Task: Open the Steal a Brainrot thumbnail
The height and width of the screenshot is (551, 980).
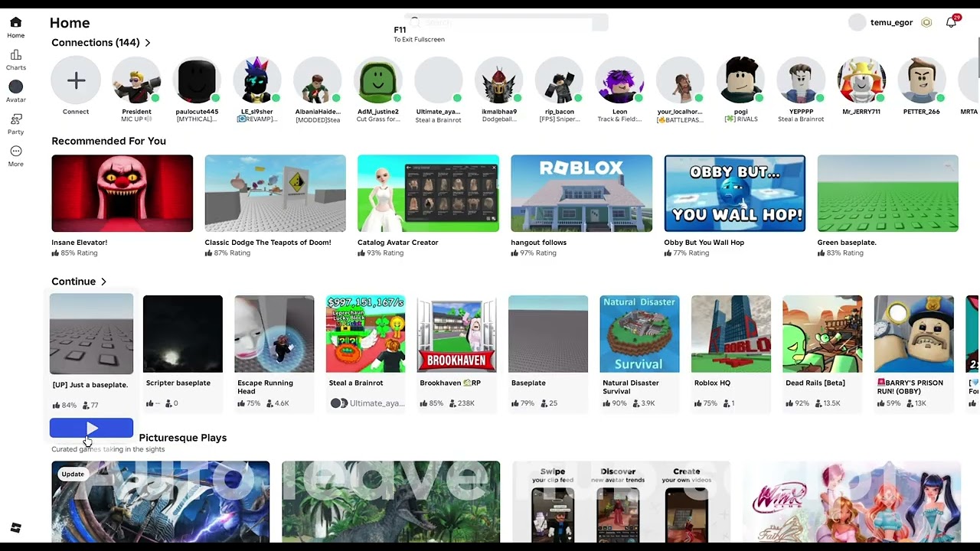Action: click(366, 334)
